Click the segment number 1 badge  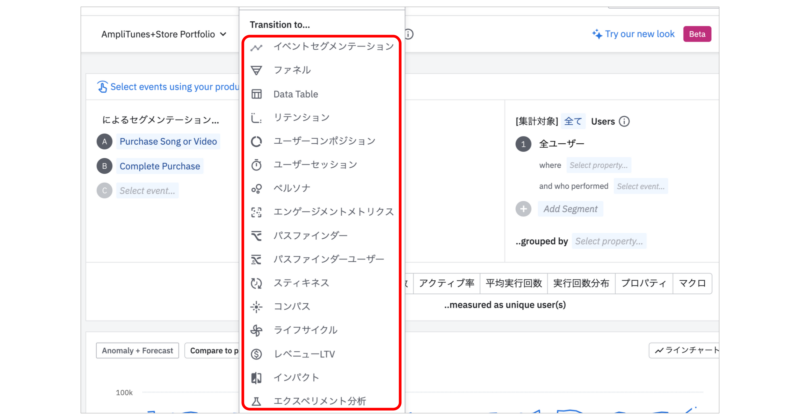pos(523,144)
